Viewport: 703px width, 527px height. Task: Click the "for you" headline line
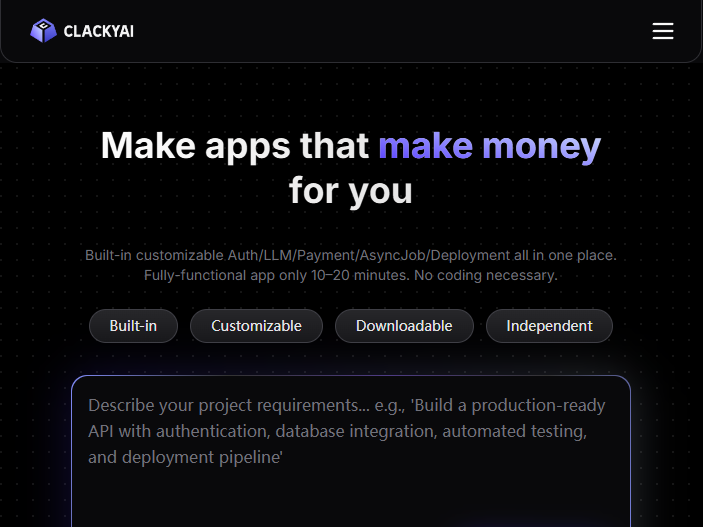tap(350, 190)
